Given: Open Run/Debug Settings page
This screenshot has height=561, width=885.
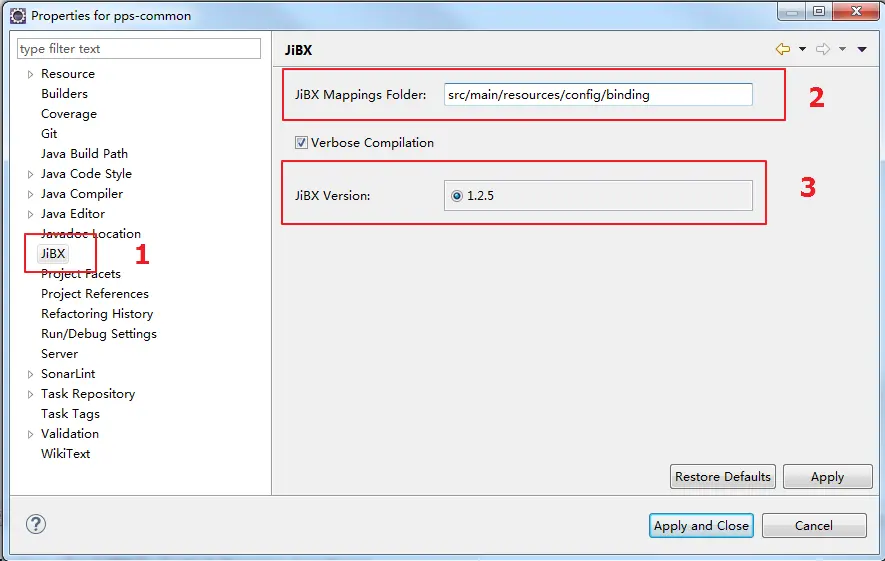Looking at the screenshot, I should point(99,334).
